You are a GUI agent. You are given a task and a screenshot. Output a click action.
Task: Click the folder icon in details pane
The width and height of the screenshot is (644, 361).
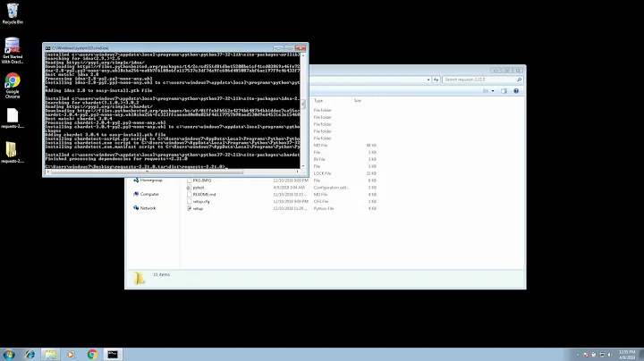coord(139,278)
